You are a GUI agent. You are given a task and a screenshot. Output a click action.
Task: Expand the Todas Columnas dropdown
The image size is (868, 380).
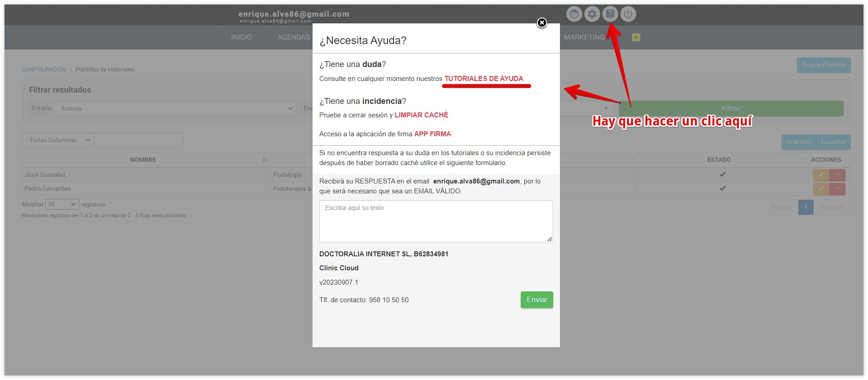point(58,140)
